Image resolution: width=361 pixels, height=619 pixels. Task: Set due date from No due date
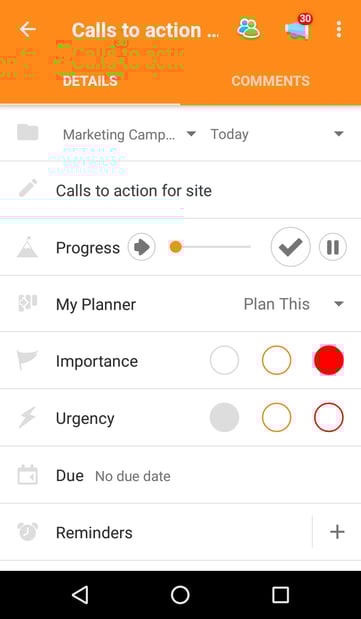133,476
